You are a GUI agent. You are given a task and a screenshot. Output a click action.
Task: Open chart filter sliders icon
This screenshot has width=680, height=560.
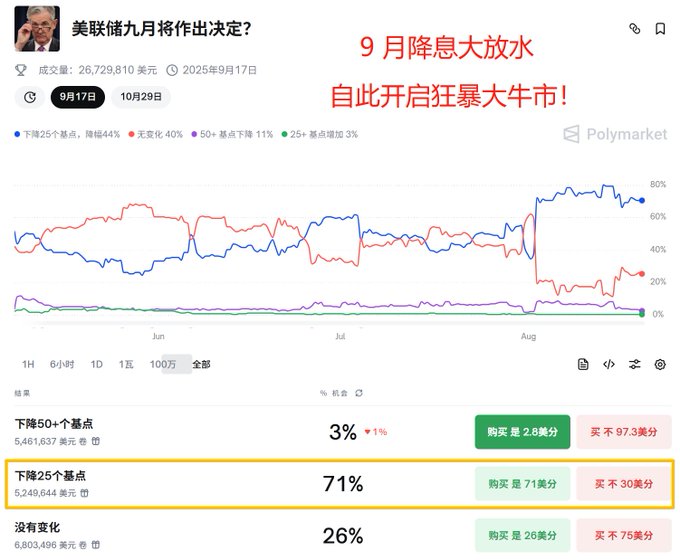coord(634,365)
